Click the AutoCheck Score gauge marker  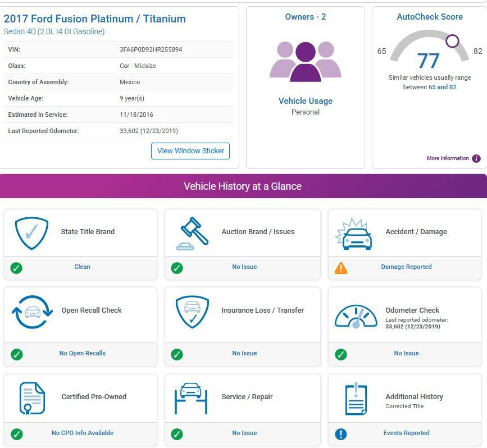tap(452, 40)
